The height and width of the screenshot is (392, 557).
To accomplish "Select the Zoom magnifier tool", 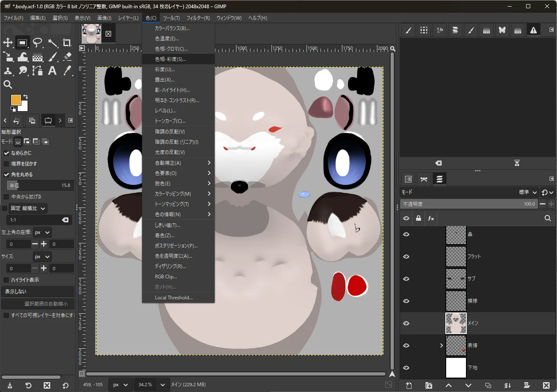I will [8, 85].
